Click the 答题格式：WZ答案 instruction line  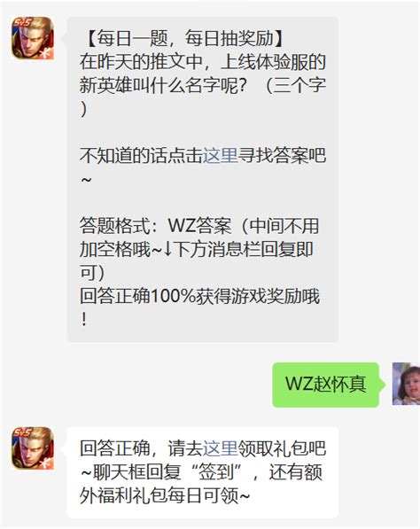tap(156, 226)
